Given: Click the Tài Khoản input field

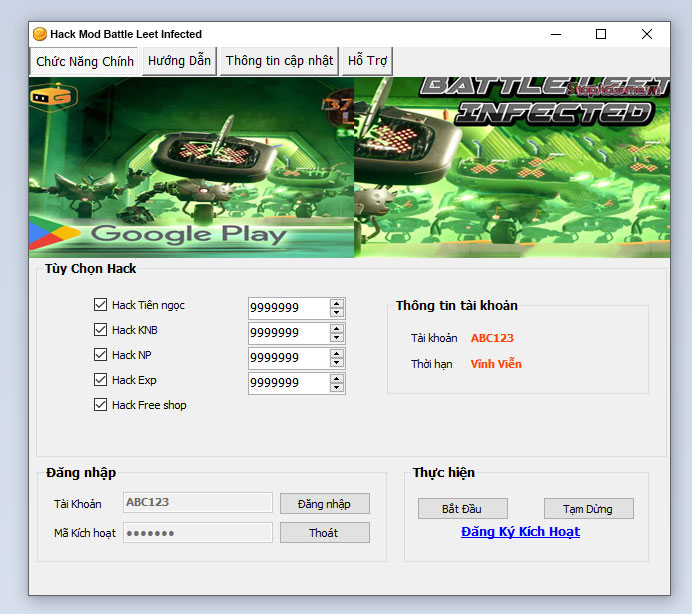Looking at the screenshot, I should 198,503.
